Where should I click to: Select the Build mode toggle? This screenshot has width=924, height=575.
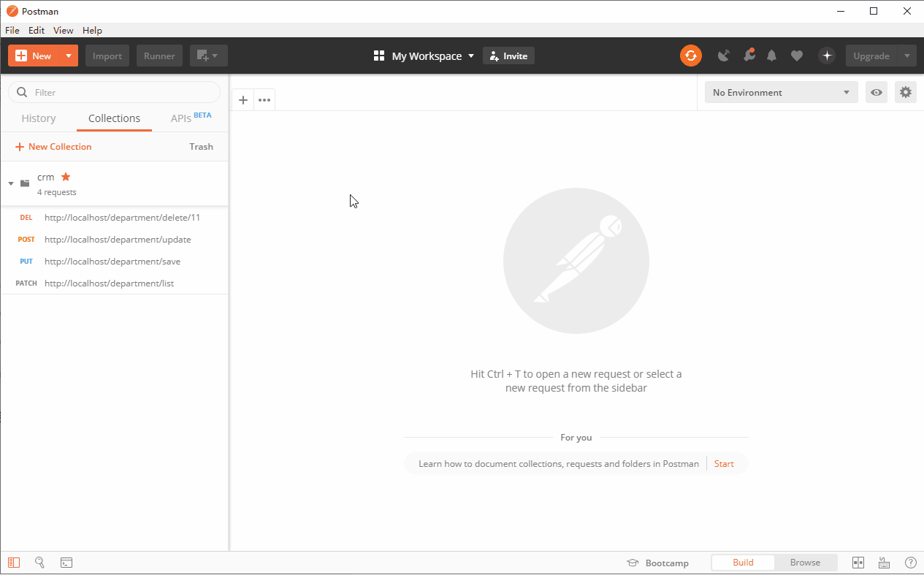(743, 563)
